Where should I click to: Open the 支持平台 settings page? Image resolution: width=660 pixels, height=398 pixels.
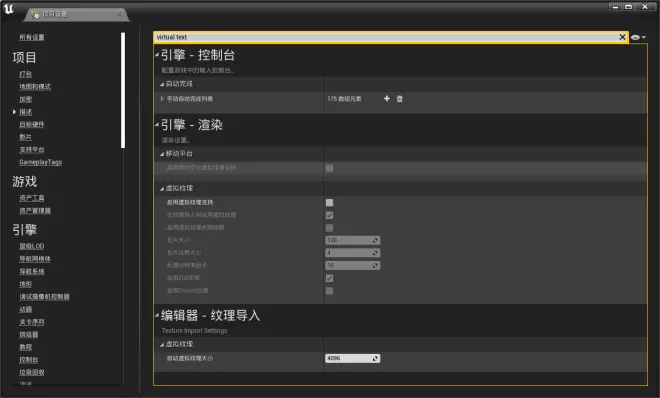[x=32, y=150]
